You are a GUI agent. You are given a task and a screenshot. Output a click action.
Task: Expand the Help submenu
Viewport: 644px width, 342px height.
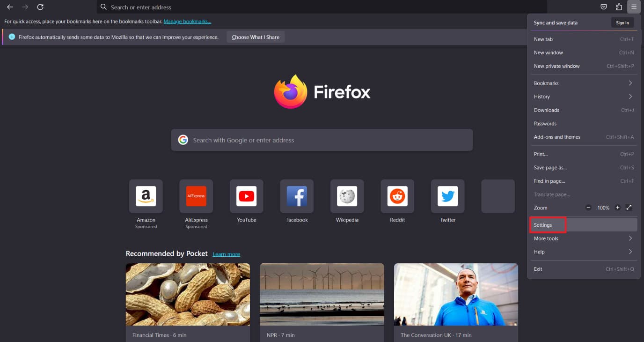(583, 252)
